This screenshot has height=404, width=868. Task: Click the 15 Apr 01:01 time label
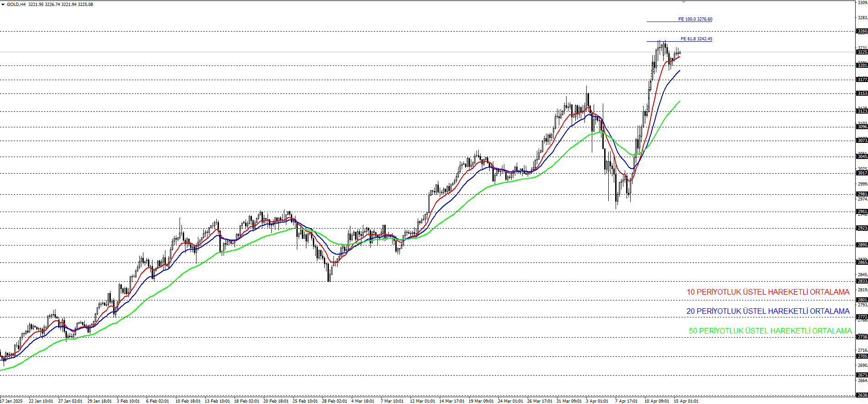[686, 401]
